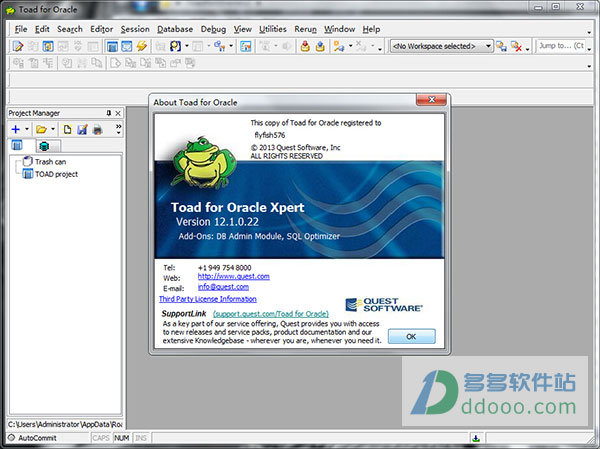Toggle the AutoCommit status indicator
600x449 pixels.
coord(33,438)
